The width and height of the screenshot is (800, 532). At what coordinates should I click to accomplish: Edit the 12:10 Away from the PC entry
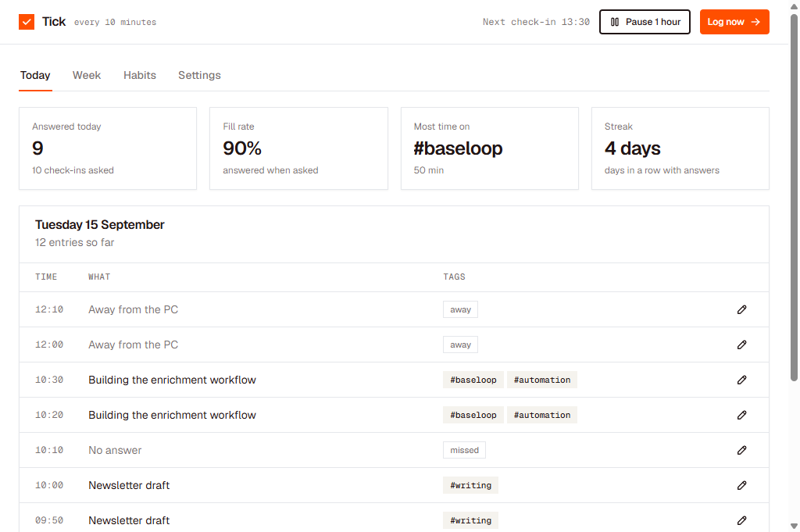(742, 309)
